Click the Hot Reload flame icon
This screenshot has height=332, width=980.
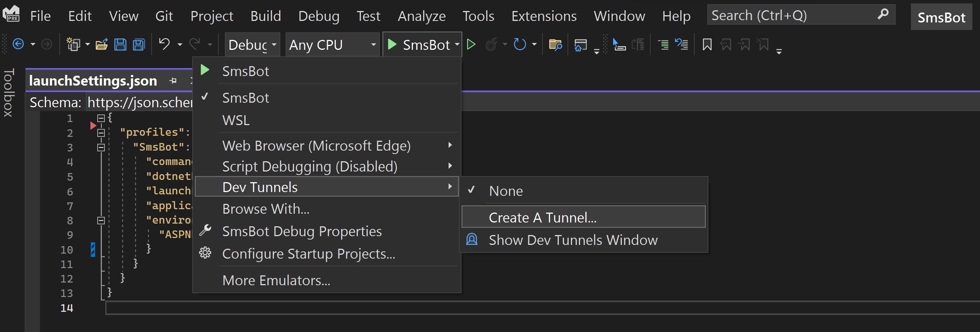[492, 44]
